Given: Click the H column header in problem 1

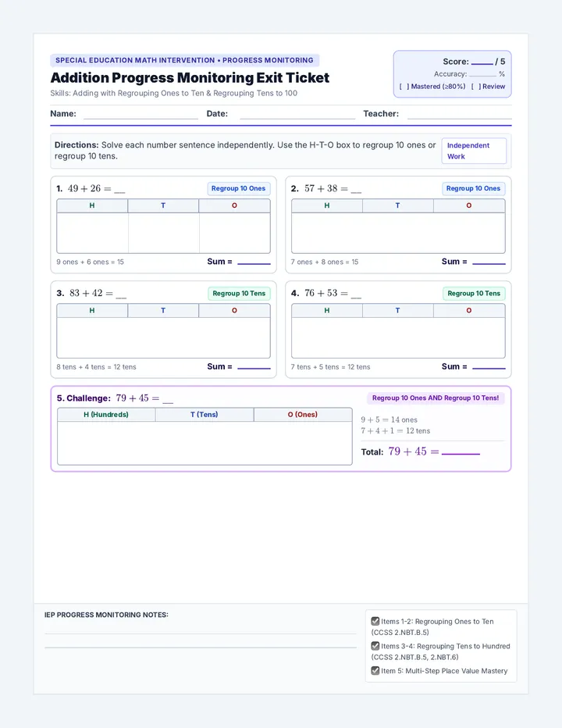Looking at the screenshot, I should pyautogui.click(x=92, y=205).
